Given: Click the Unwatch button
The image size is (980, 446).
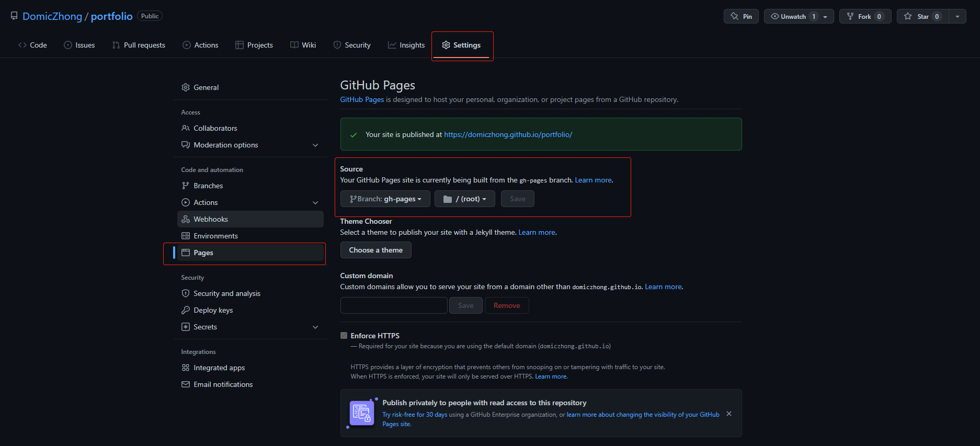Looking at the screenshot, I should (792, 16).
